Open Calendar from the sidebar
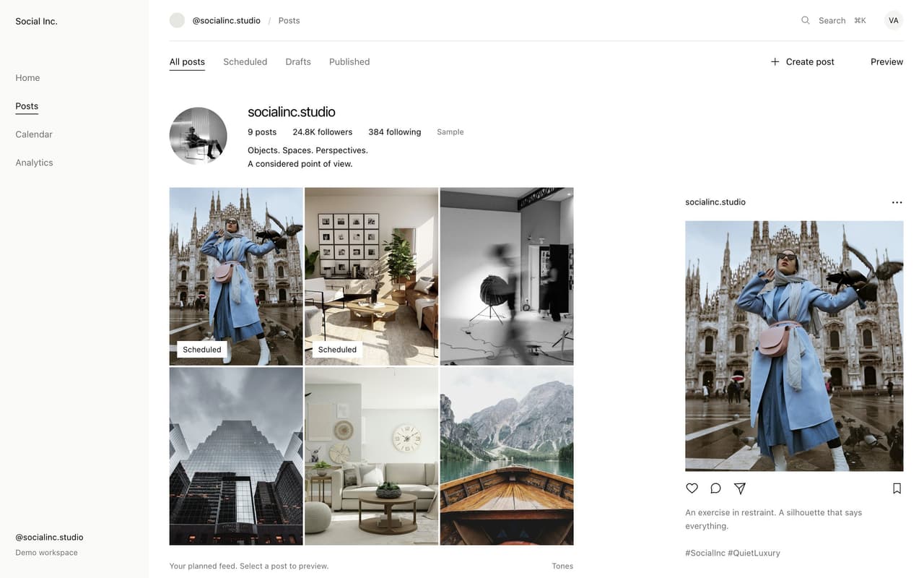The height and width of the screenshot is (578, 924). pos(34,134)
